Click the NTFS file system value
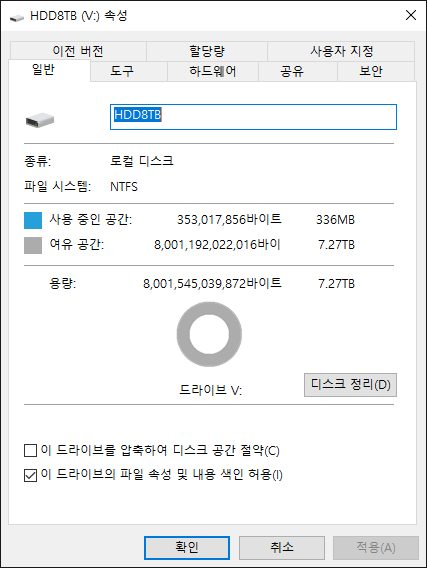 point(124,187)
